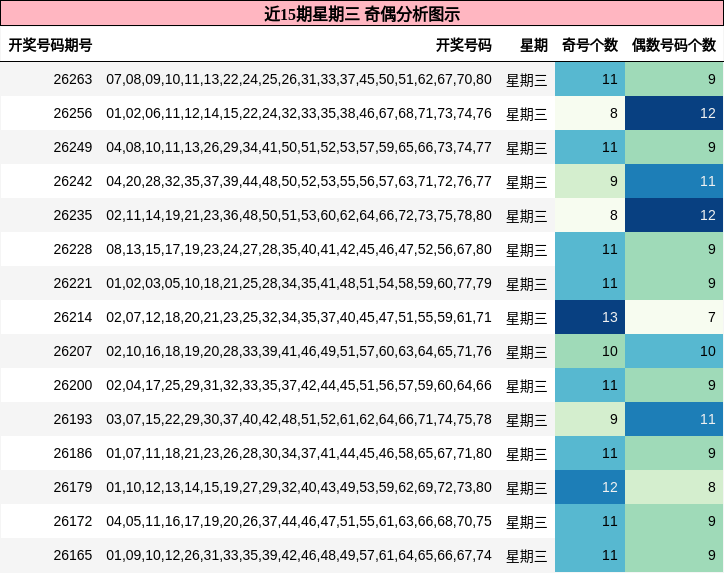Click the 开奖号码 column header
Viewport: 724px width, 573px height.
(x=464, y=45)
